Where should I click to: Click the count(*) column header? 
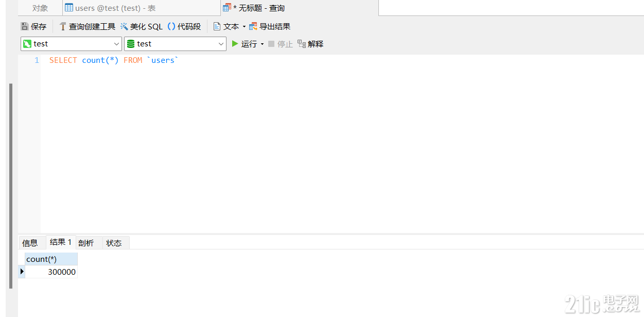pos(51,259)
